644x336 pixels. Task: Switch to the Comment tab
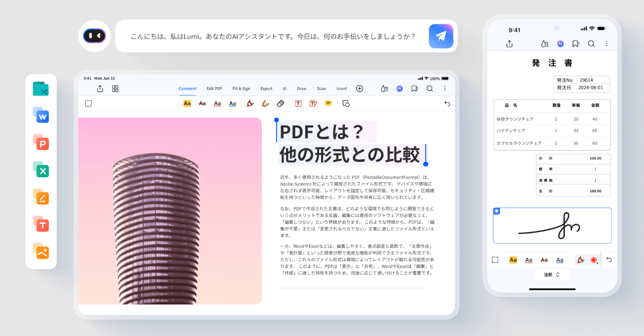188,89
